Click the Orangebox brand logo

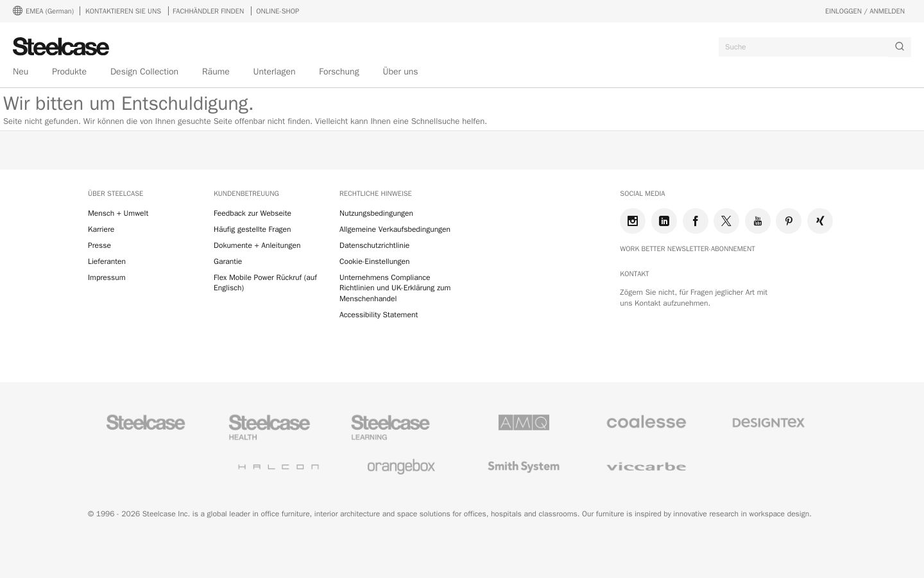(401, 467)
